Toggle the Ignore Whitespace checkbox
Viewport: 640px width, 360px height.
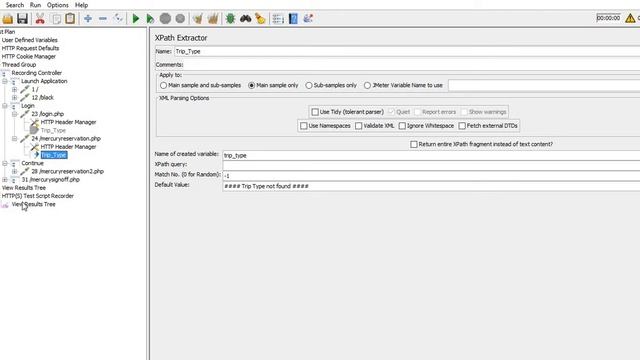pyautogui.click(x=402, y=126)
